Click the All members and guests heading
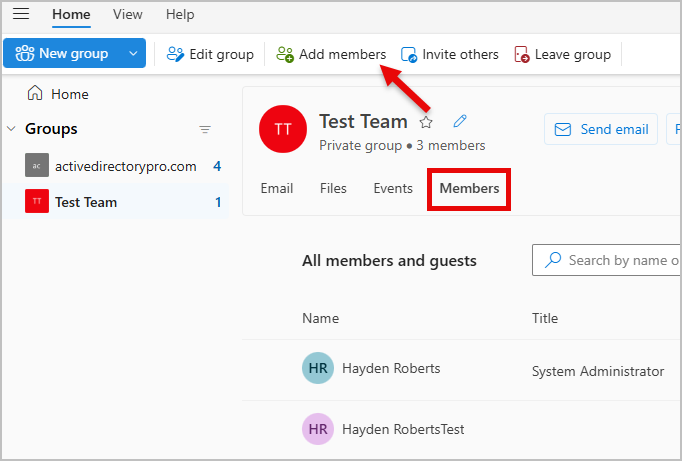The width and height of the screenshot is (682, 461). 389,261
